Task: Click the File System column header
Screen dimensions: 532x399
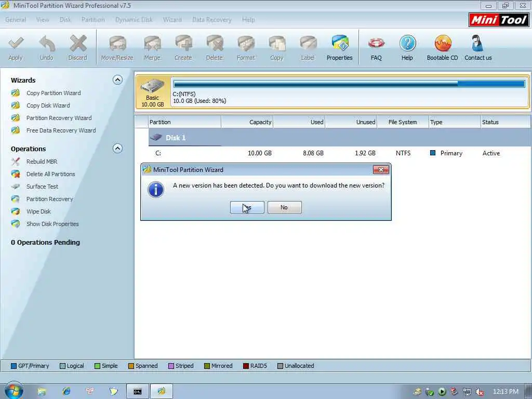Action: [403, 122]
